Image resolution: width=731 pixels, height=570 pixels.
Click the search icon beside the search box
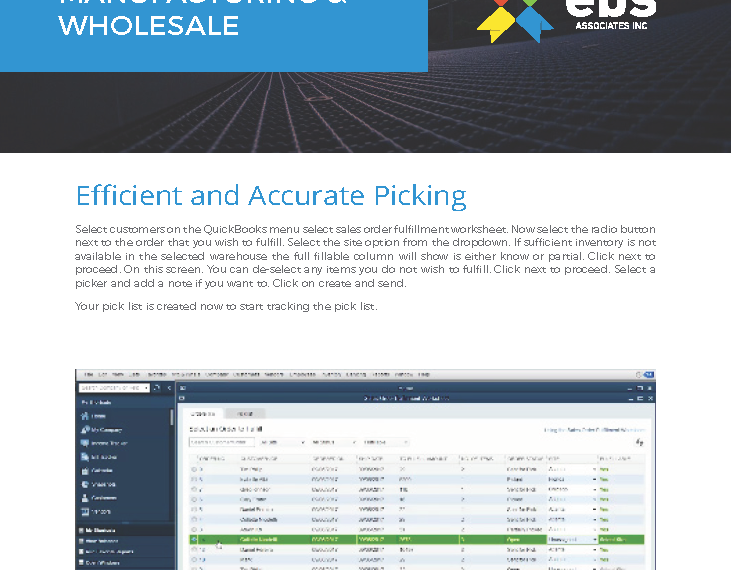(x=156, y=388)
